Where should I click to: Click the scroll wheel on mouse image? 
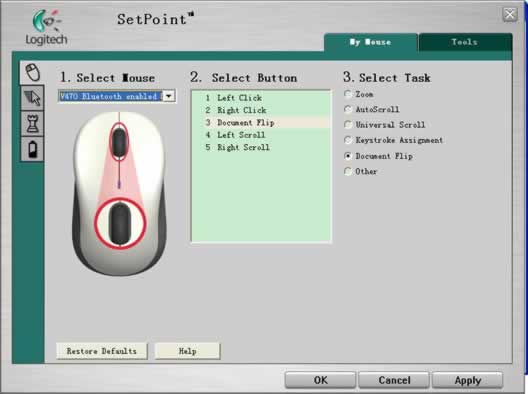[119, 142]
